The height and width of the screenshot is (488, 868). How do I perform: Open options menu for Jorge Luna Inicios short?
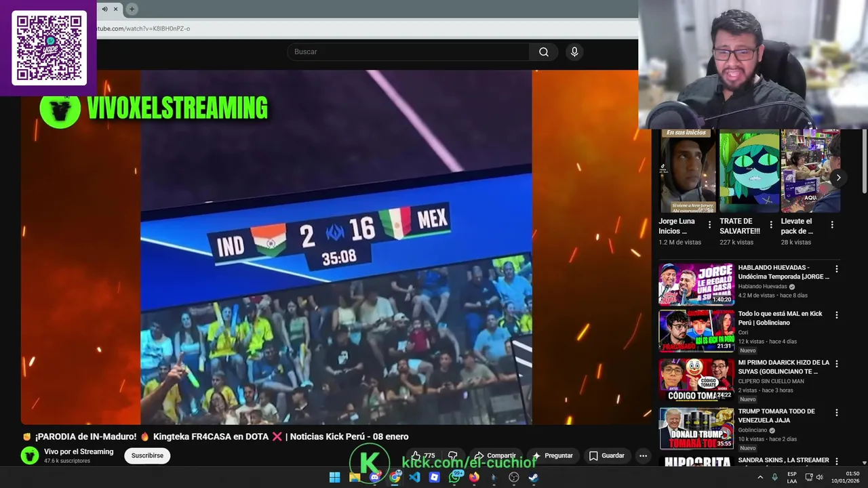click(709, 224)
